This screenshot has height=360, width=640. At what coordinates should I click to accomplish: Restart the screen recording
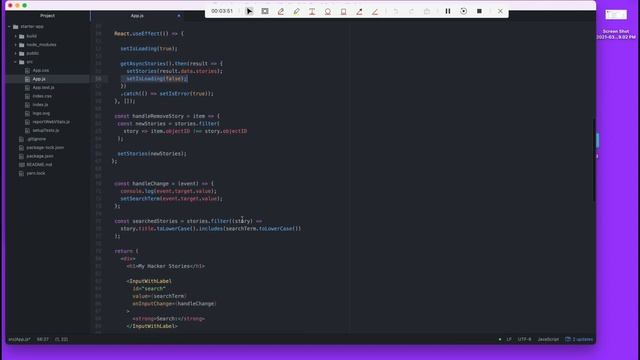(x=464, y=11)
